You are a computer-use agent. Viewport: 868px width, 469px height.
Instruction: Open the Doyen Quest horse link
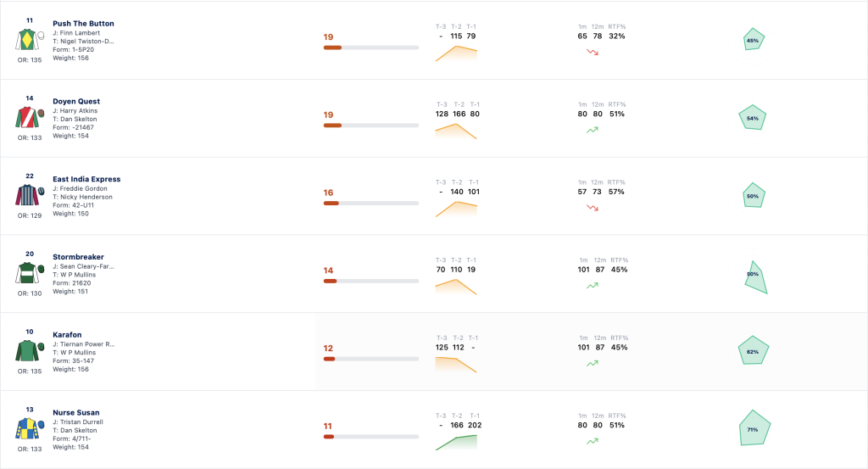pos(76,101)
